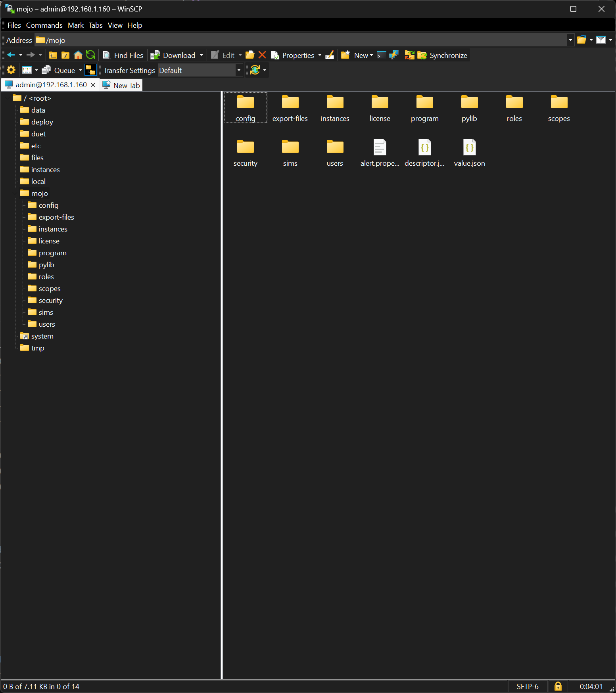The image size is (616, 693).
Task: Click the Rename pencil icon
Action: pos(330,55)
